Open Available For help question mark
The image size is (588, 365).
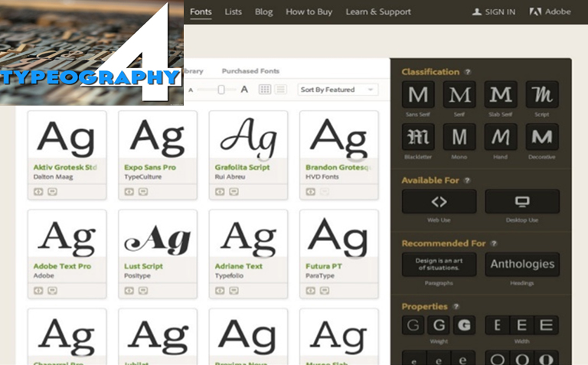point(467,181)
